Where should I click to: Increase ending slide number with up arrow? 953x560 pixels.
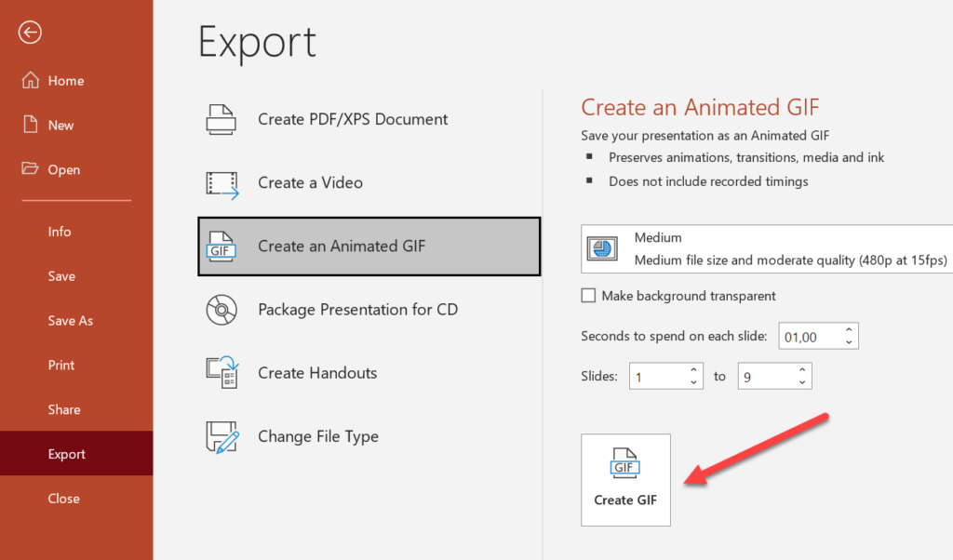(802, 369)
